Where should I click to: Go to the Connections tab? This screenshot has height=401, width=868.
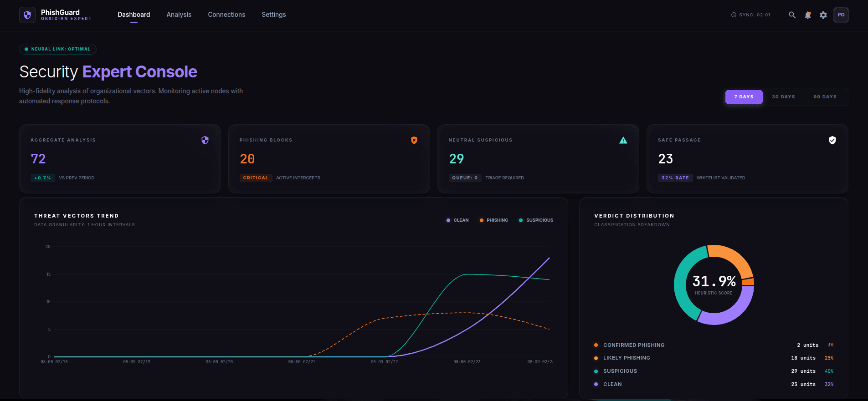(x=226, y=15)
